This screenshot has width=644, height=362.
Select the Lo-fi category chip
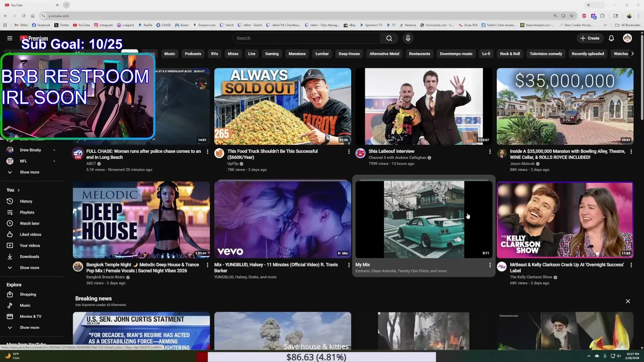(486, 54)
